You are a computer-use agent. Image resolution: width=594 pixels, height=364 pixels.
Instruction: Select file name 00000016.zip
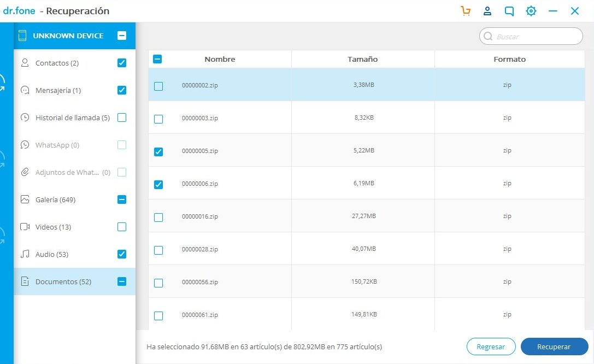199,216
